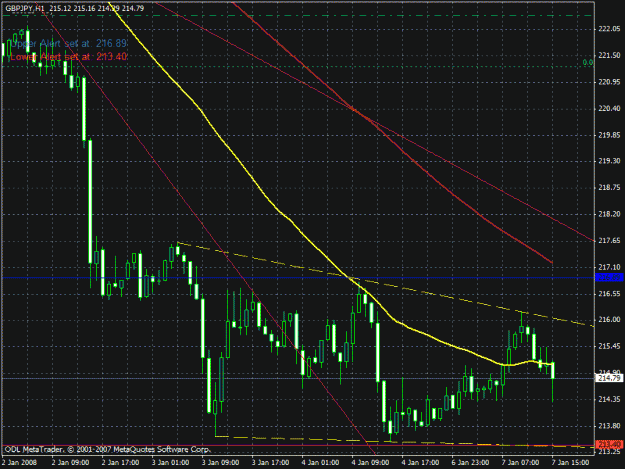Click the 220.95 price axis label
Screen dimensions: 625x469
609,82
